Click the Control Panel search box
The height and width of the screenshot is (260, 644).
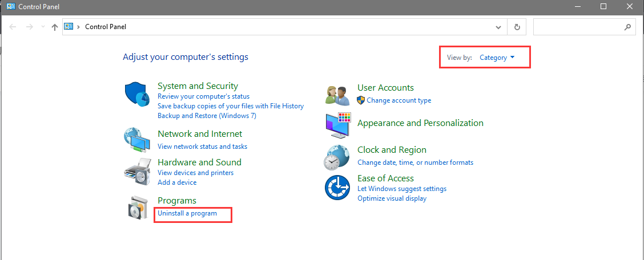coord(583,27)
